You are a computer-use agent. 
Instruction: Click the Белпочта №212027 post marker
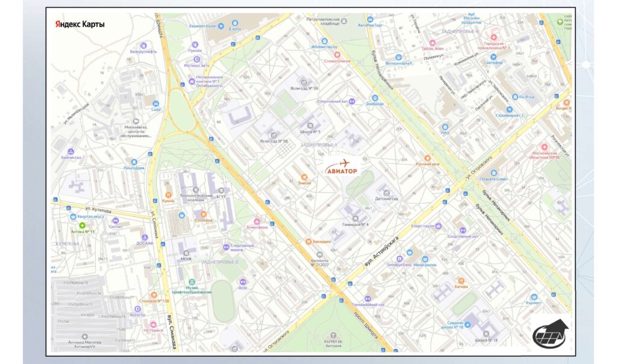click(319, 255)
